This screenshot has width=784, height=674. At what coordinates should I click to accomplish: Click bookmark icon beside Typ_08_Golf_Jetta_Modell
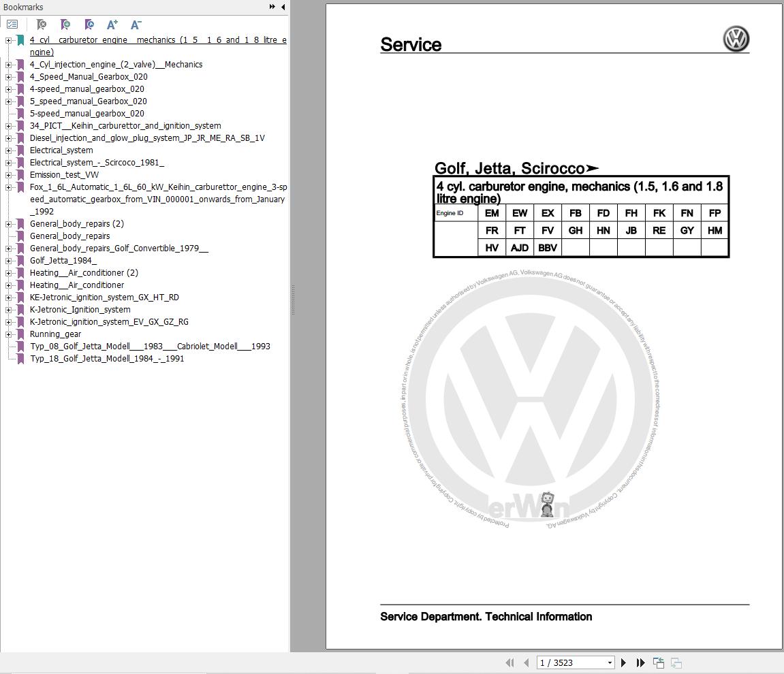20,347
